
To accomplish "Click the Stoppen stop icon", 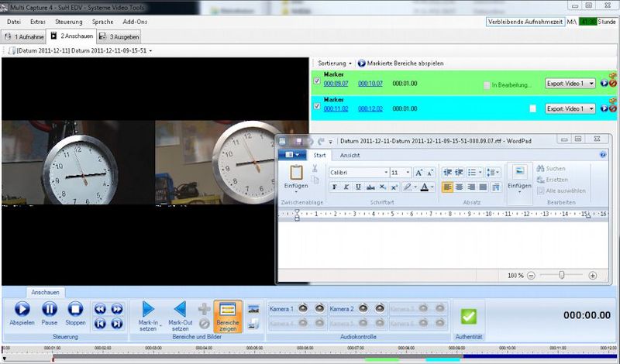I will (x=75, y=309).
